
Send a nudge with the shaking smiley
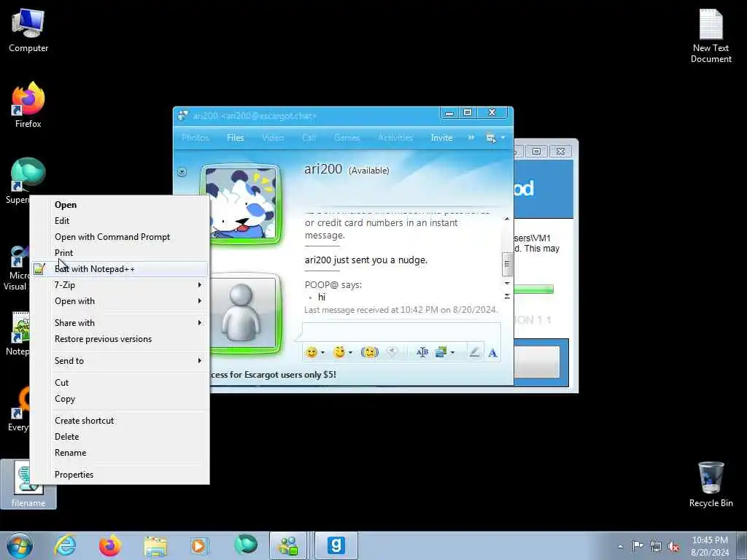click(370, 352)
